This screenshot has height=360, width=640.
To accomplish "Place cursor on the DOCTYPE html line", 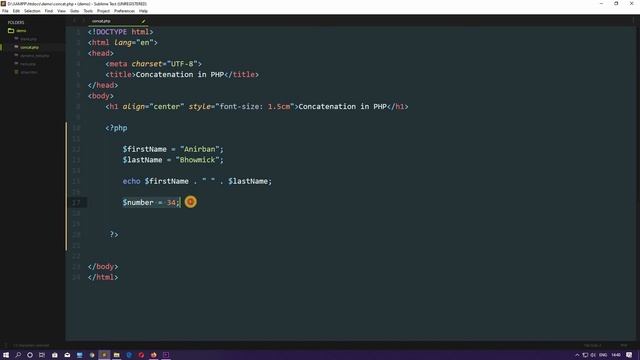I will tap(121, 32).
